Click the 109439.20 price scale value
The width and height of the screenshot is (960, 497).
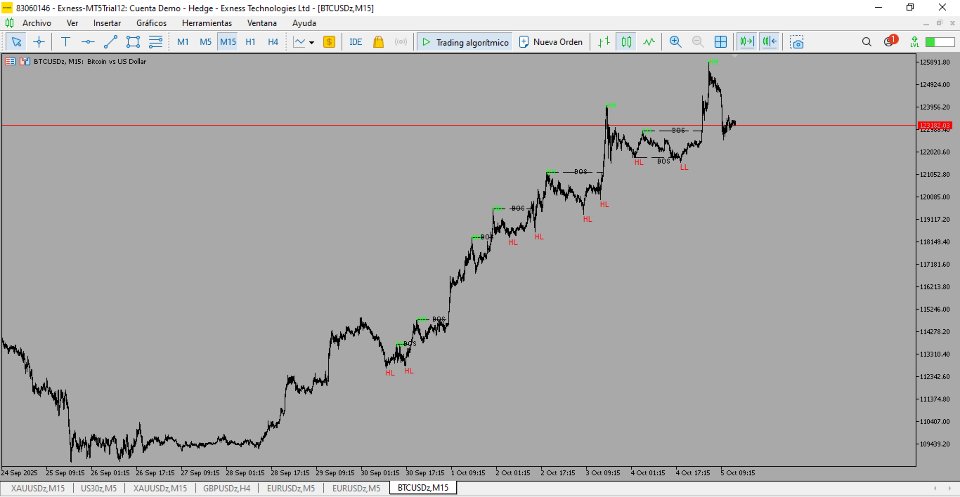935,444
